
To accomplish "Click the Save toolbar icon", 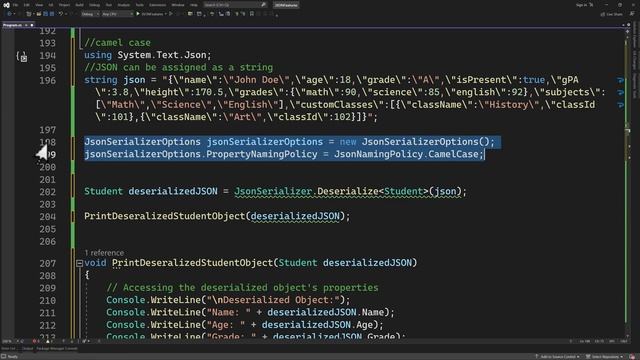I will click(45, 14).
